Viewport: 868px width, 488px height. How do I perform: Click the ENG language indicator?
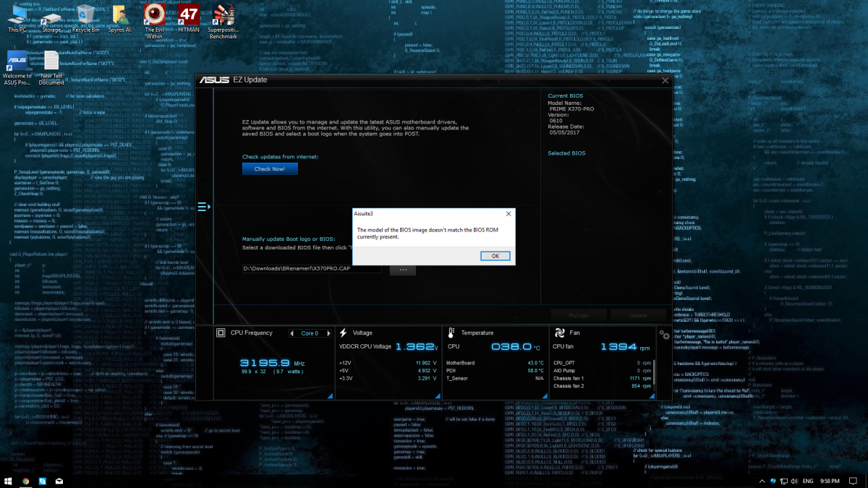(808, 481)
